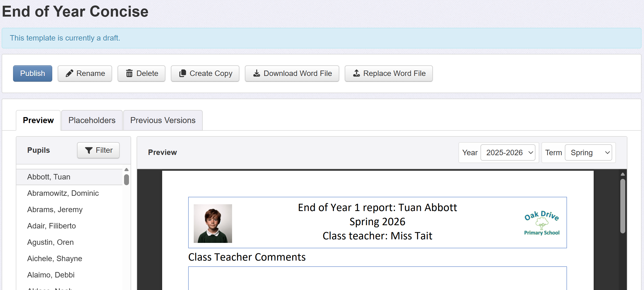Image resolution: width=644 pixels, height=290 pixels.
Task: Open the Year 2025-2026 dropdown
Action: pyautogui.click(x=508, y=152)
